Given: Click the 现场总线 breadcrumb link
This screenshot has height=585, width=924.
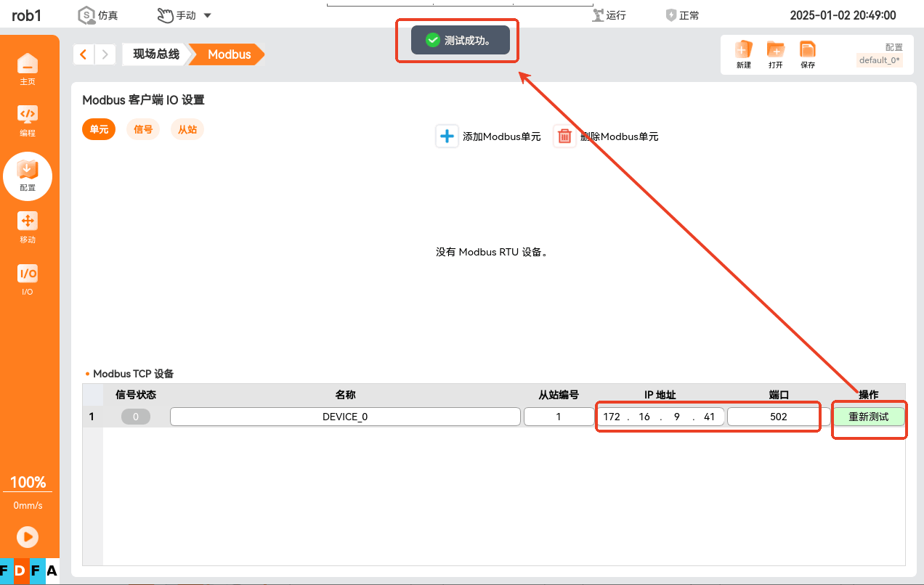Looking at the screenshot, I should (x=155, y=54).
